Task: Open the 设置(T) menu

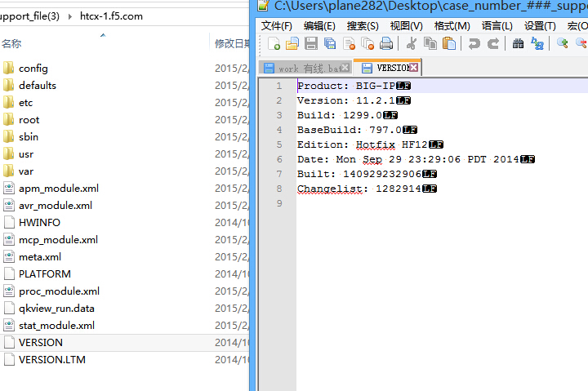Action: tap(540, 26)
